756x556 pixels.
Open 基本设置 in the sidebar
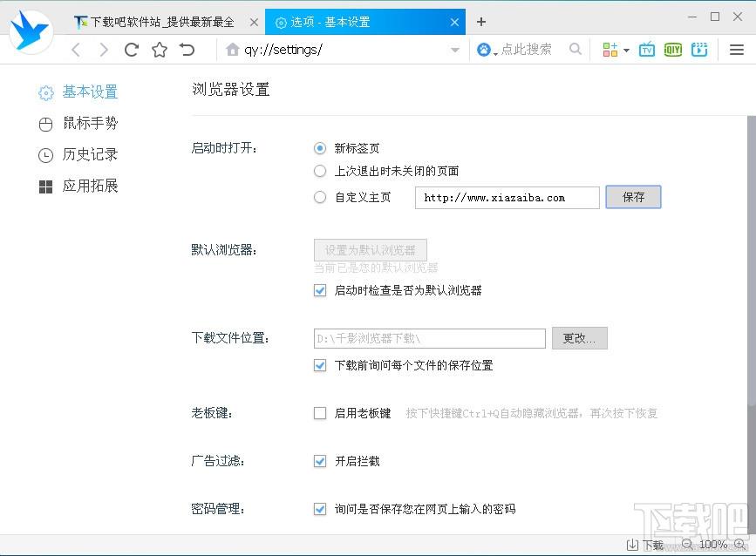90,92
